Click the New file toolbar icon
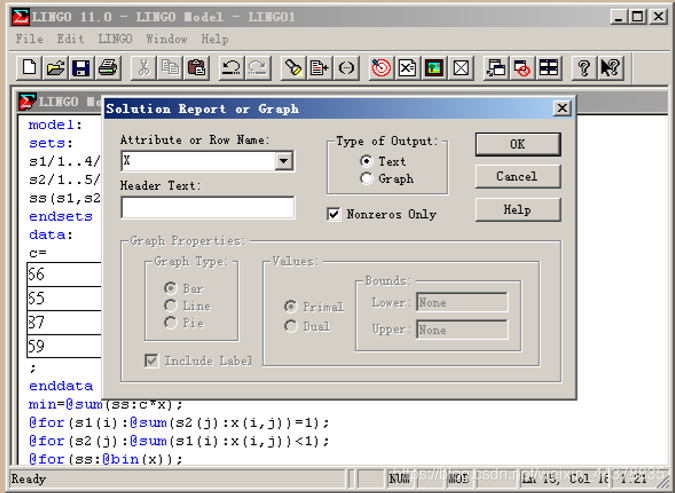 pyautogui.click(x=29, y=68)
